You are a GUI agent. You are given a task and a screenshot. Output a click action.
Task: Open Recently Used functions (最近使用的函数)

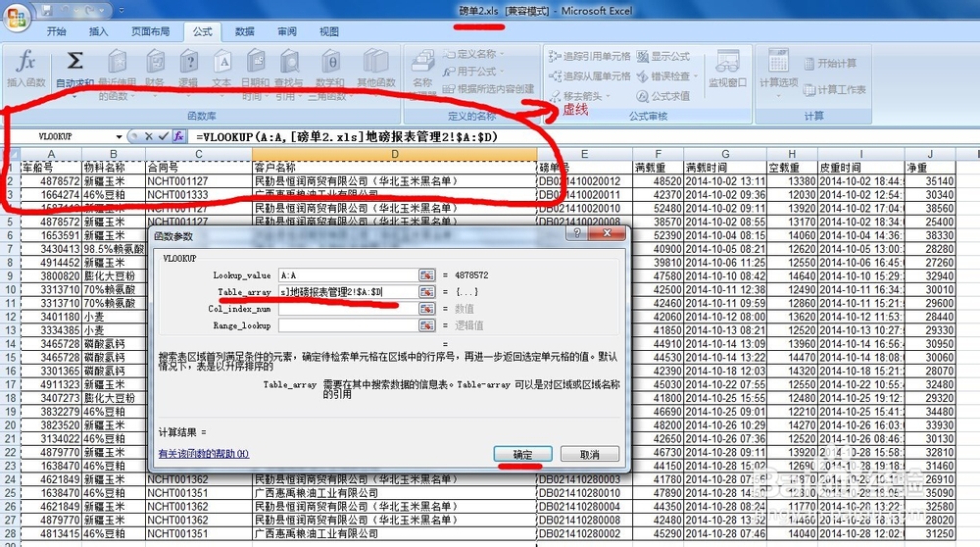[x=117, y=74]
